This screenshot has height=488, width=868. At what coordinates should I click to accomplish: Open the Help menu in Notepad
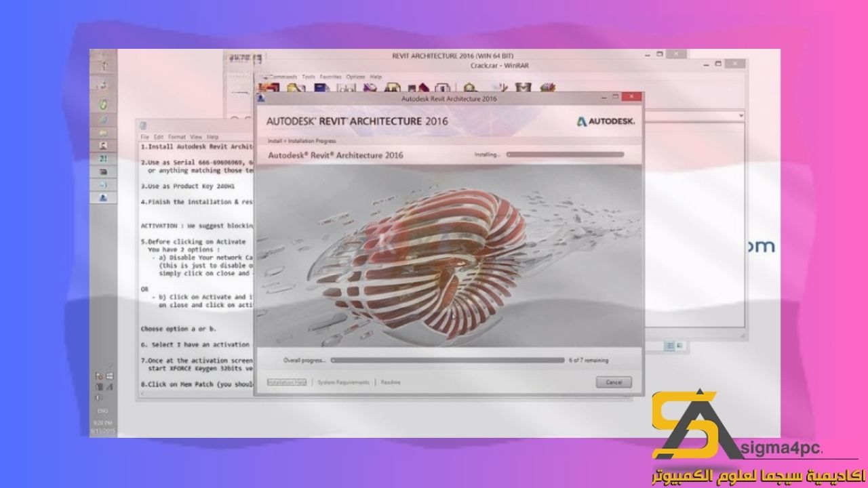pos(213,137)
